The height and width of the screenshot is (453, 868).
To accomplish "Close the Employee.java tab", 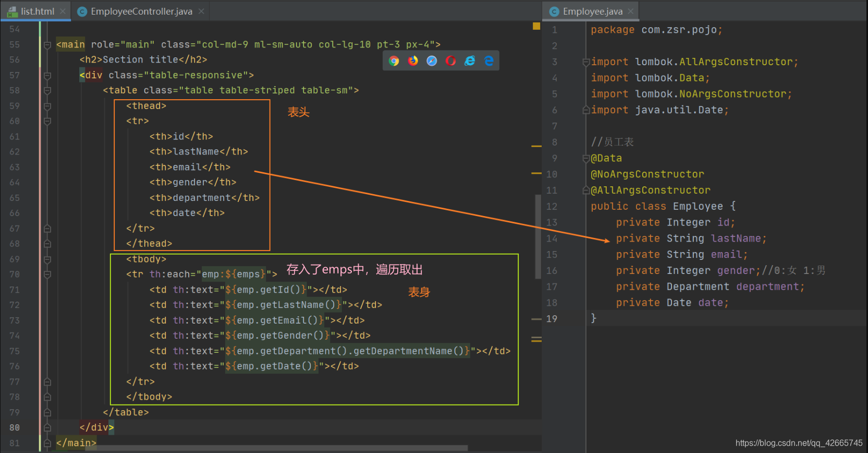I will (631, 11).
